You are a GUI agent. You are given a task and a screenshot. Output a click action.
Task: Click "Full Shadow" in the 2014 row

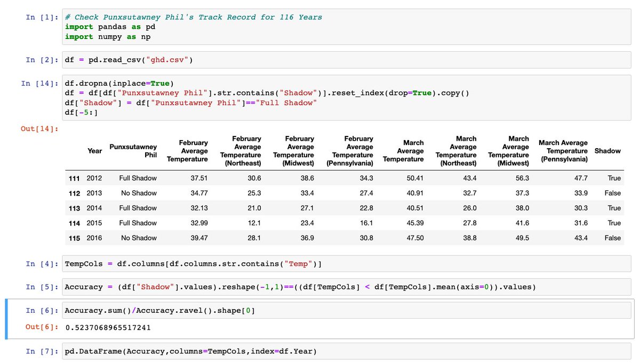tap(138, 208)
